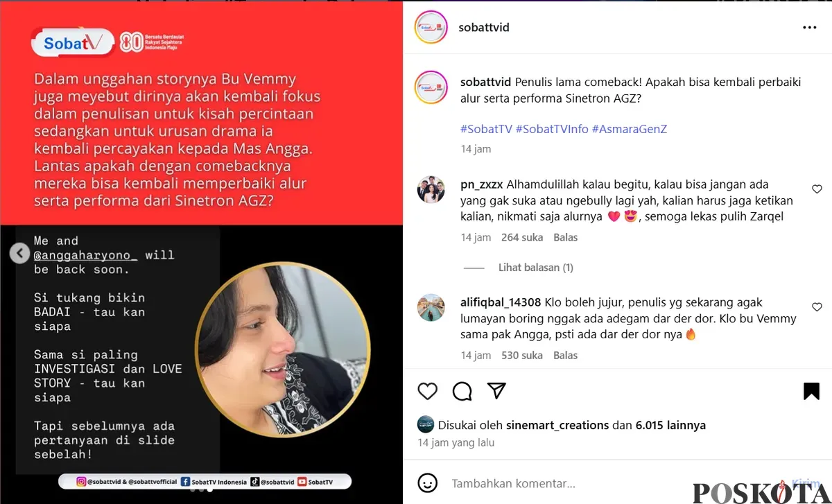
Task: Reply to alifiqbal_14308 with Balas
Action: pos(566,355)
